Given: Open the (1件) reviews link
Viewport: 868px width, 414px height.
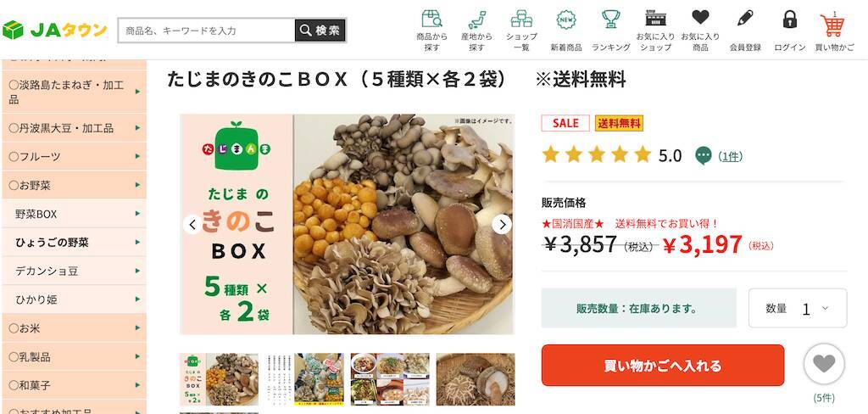Looking at the screenshot, I should tap(730, 156).
